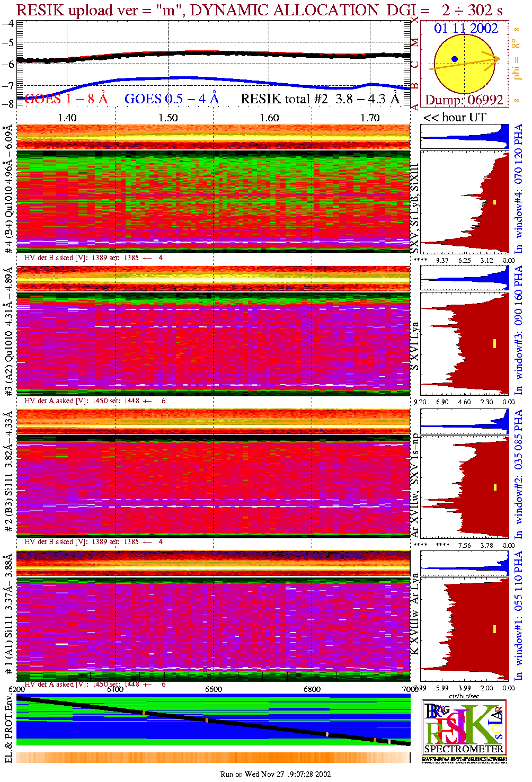Click the 'In-window#4: 070 120 PHA' label
532x782 pixels.
[518, 189]
